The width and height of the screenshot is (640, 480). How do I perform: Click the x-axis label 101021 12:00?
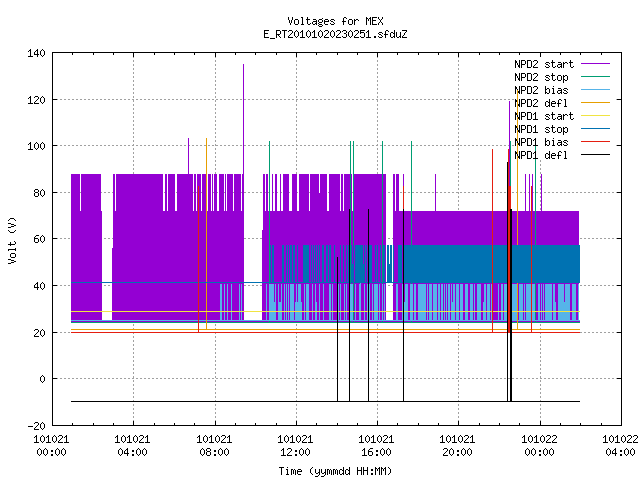[x=295, y=446]
